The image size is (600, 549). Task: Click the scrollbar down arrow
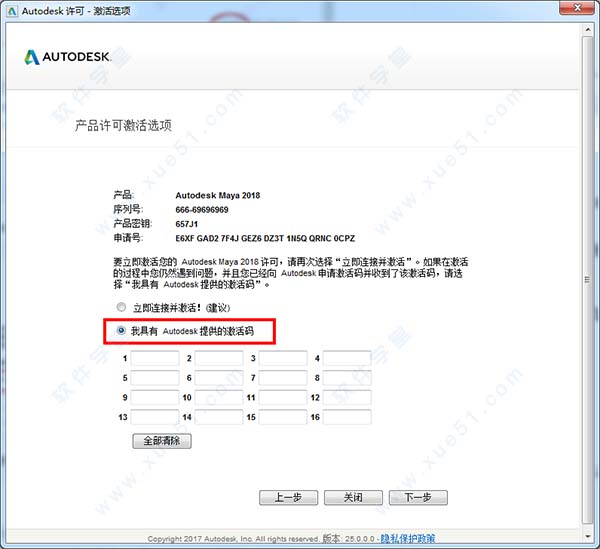(588, 537)
